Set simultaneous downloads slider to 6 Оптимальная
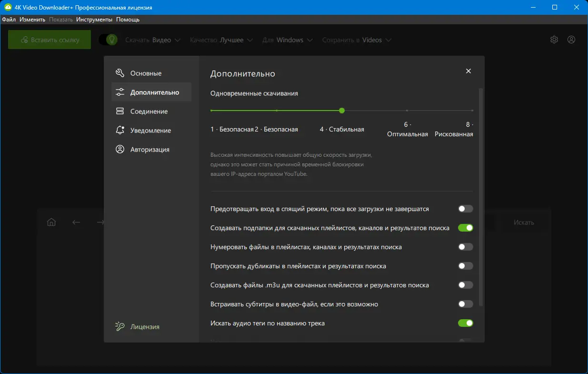The height and width of the screenshot is (374, 588). (407, 111)
